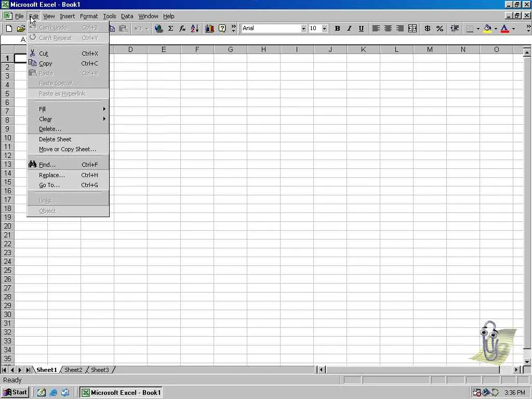Click the Excel workbook icon beside File
532x399 pixels.
(x=8, y=16)
